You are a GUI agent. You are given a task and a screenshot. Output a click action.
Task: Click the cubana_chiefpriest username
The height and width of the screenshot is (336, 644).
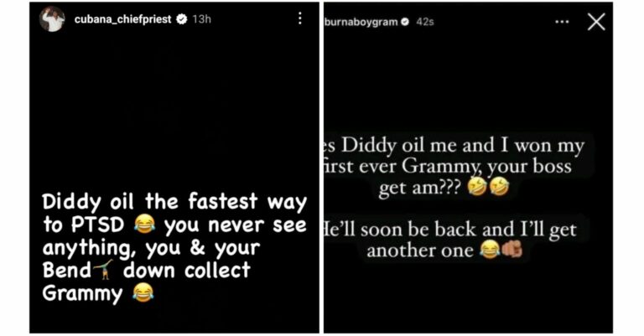(x=122, y=19)
